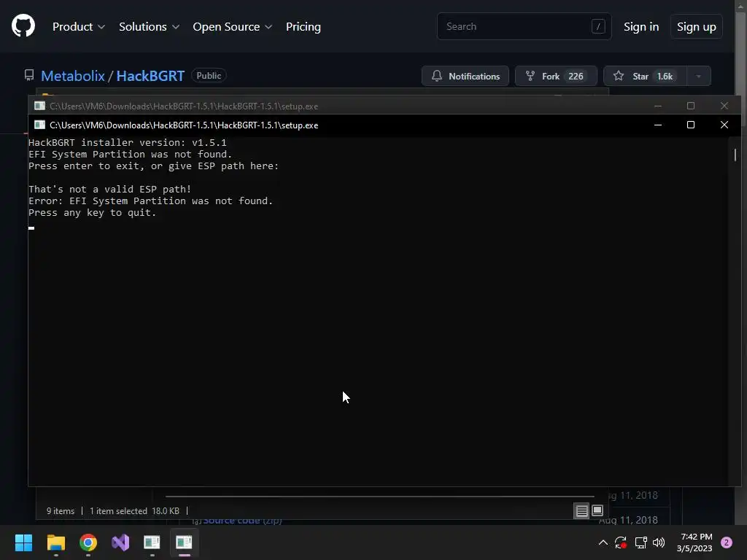
Task: Star the HackBGRT repository
Action: [645, 76]
